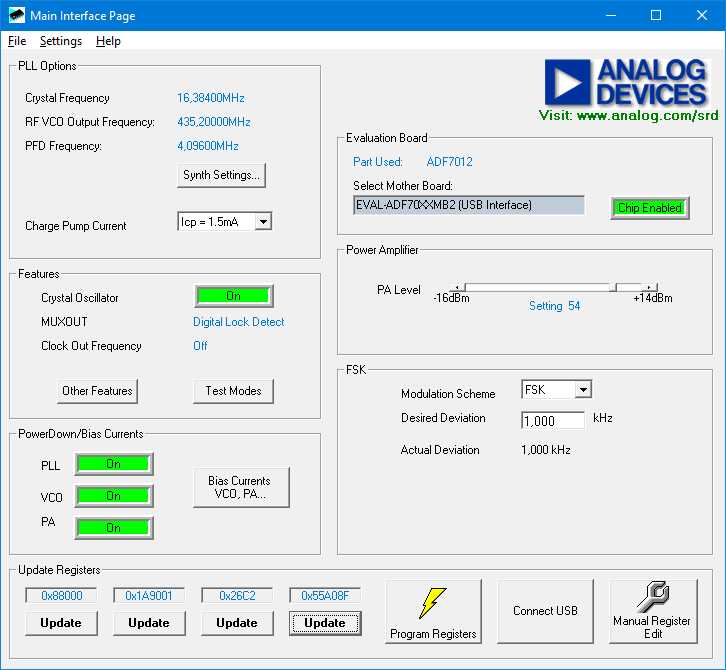Click the PA Level slider thumb
The height and width of the screenshot is (670, 726).
click(x=613, y=287)
